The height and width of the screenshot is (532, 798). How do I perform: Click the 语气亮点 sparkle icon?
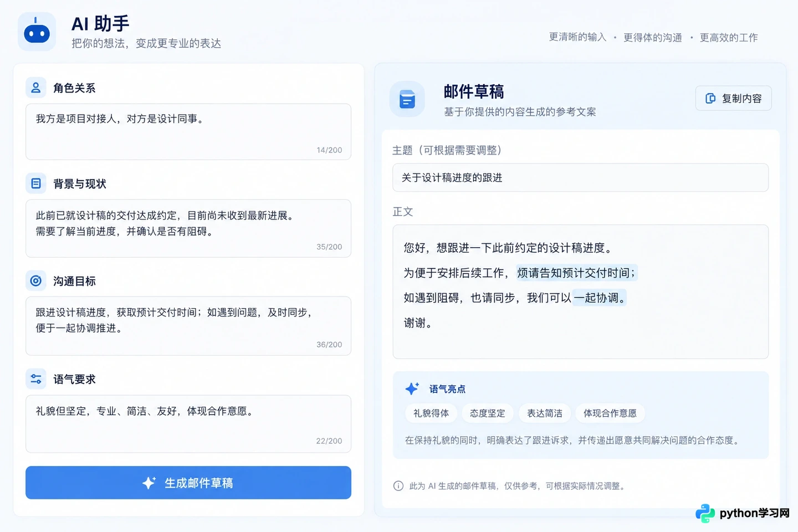[412, 388]
